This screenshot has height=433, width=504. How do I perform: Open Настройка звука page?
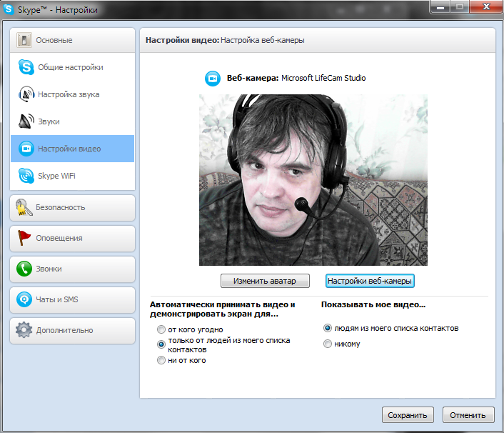point(73,94)
